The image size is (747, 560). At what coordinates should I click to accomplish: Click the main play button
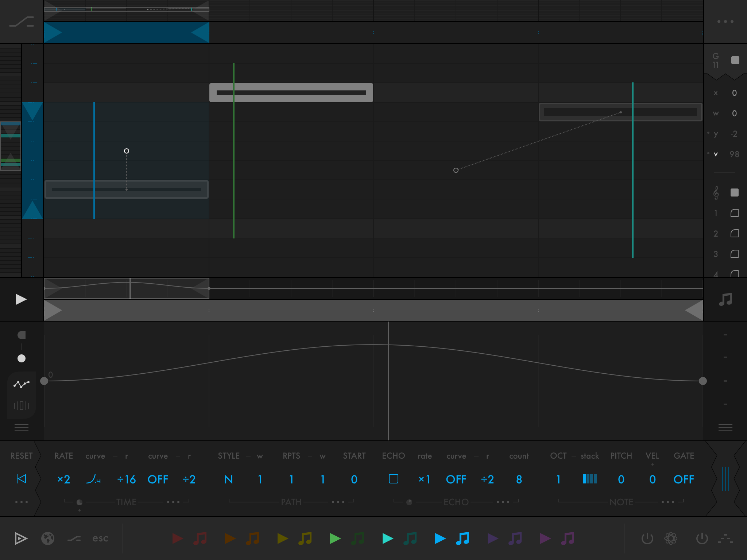point(21,299)
